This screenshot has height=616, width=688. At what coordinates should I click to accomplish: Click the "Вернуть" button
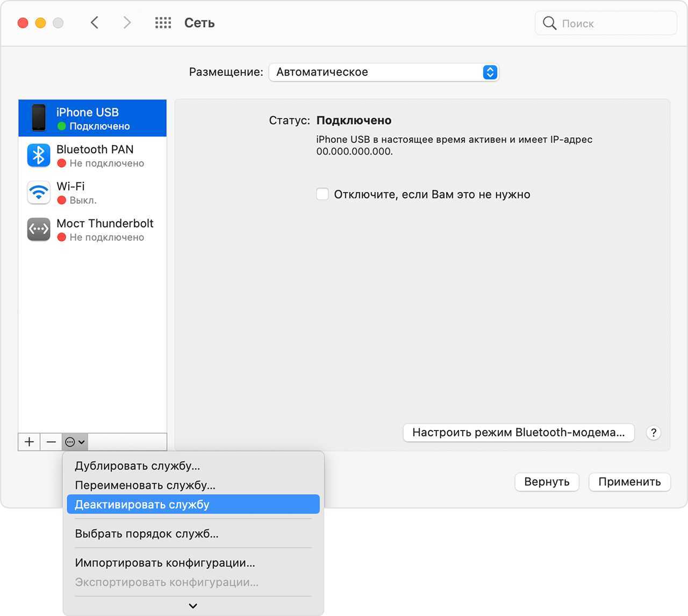pyautogui.click(x=547, y=482)
